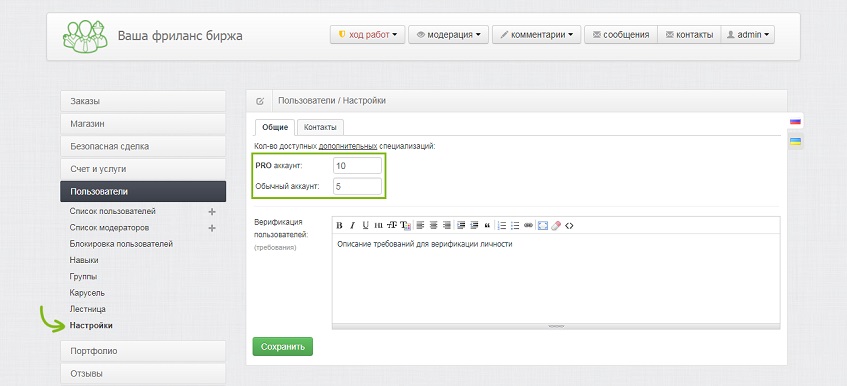Align text right in editor
847x386 pixels.
click(x=447, y=225)
